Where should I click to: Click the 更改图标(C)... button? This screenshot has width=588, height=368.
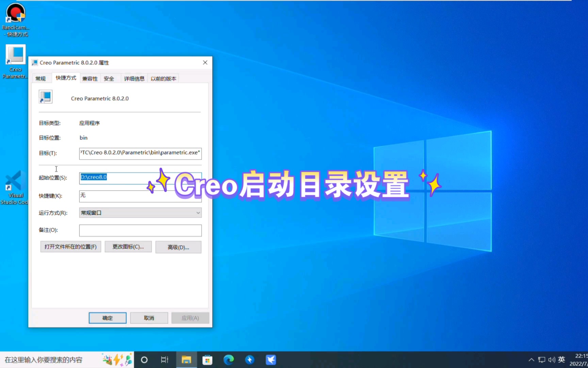[128, 247]
